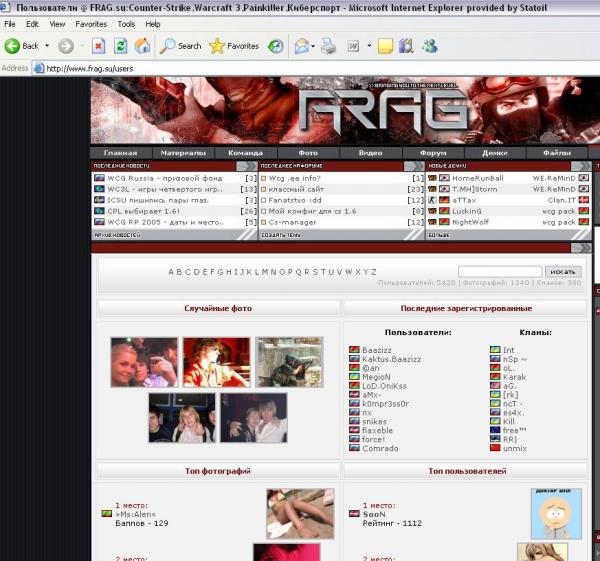Go to the Материалы site tab

point(183,153)
